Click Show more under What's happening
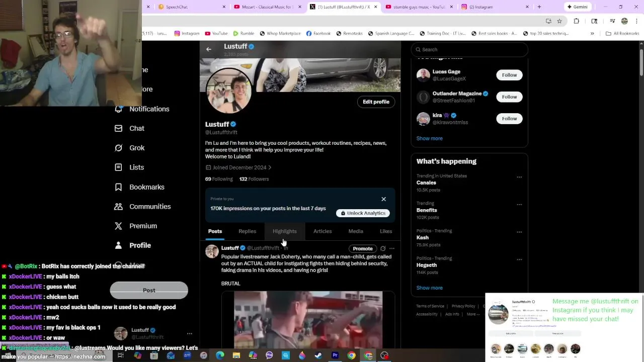 point(430,288)
